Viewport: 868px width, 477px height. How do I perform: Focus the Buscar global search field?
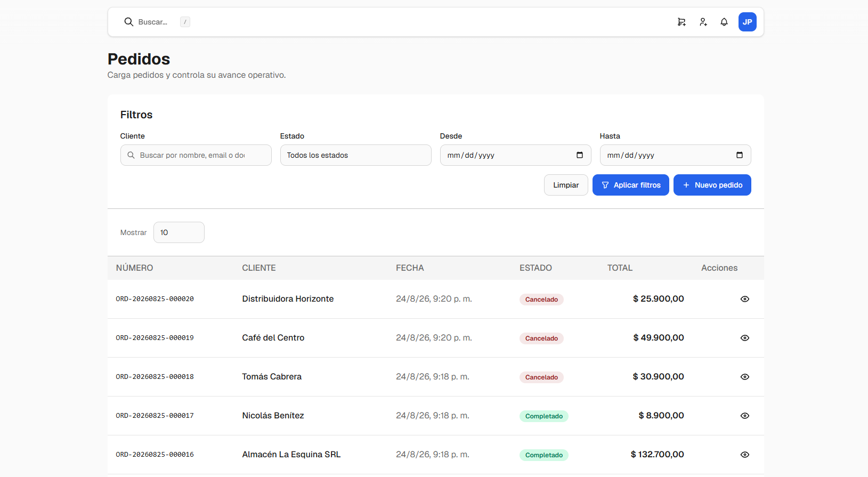coord(153,22)
